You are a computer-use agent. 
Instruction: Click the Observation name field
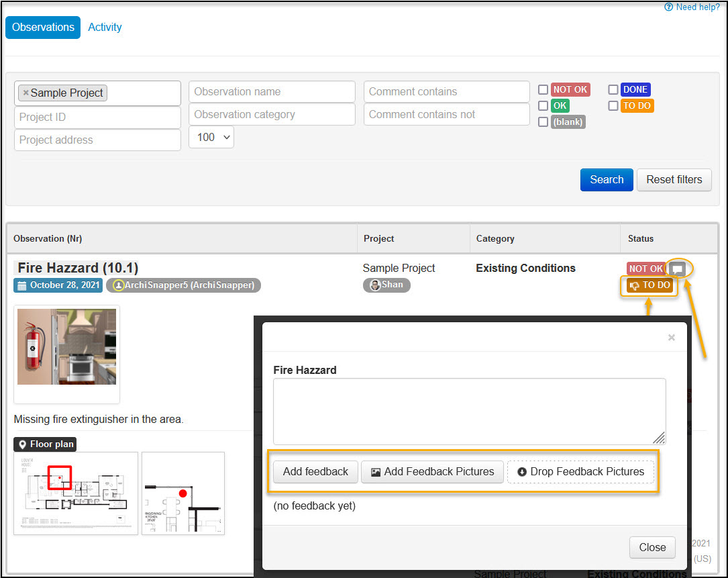point(272,91)
